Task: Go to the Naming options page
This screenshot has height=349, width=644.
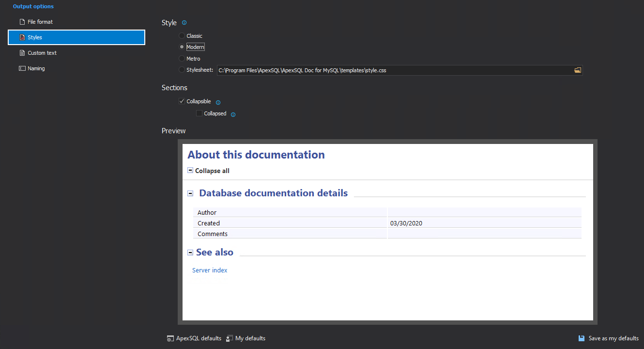Action: click(x=76, y=68)
